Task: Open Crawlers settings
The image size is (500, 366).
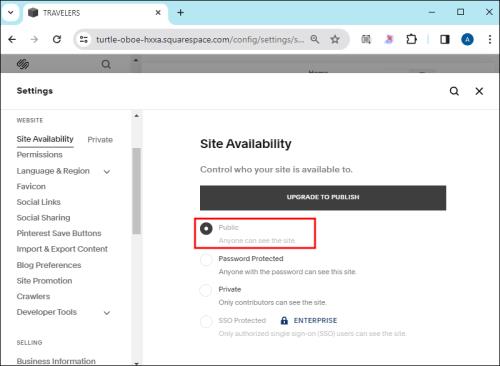Action: point(33,296)
